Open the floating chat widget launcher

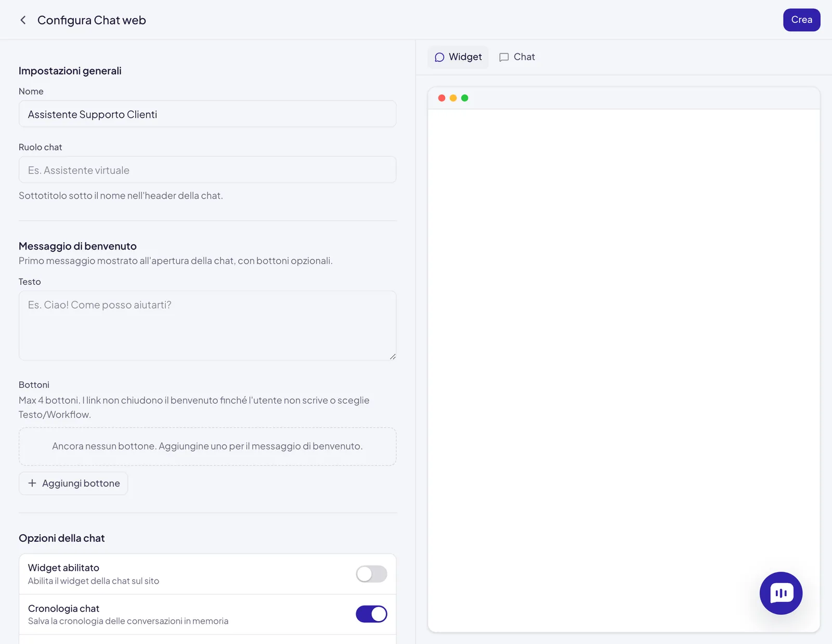tap(781, 593)
